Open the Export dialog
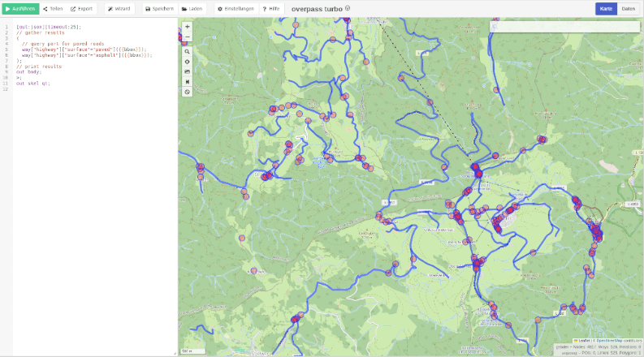 [82, 8]
